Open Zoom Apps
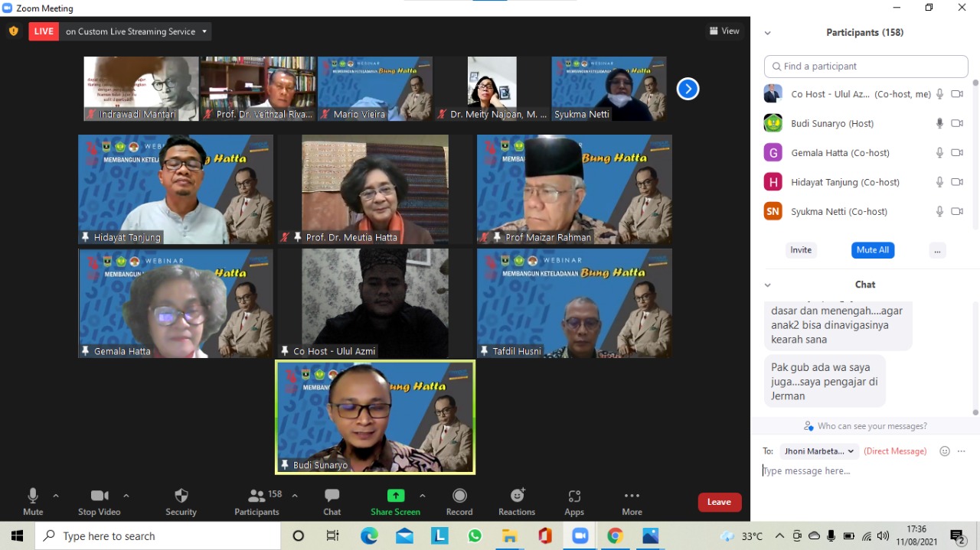Screen dimensions: 980x550 573,501
